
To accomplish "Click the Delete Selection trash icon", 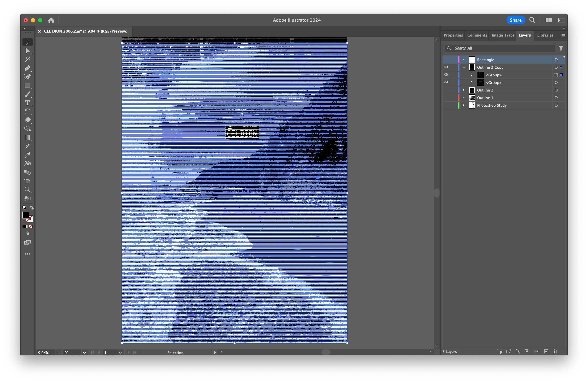I will pyautogui.click(x=555, y=351).
